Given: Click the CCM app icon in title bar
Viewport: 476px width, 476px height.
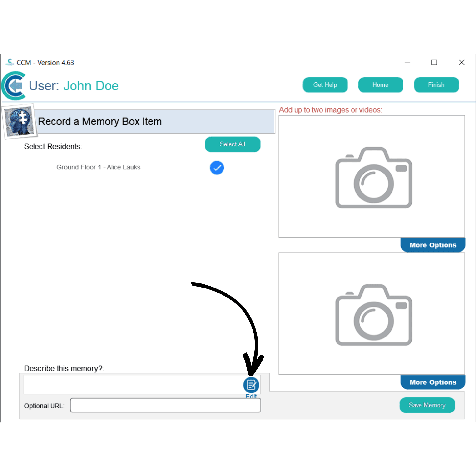Looking at the screenshot, I should 10,62.
